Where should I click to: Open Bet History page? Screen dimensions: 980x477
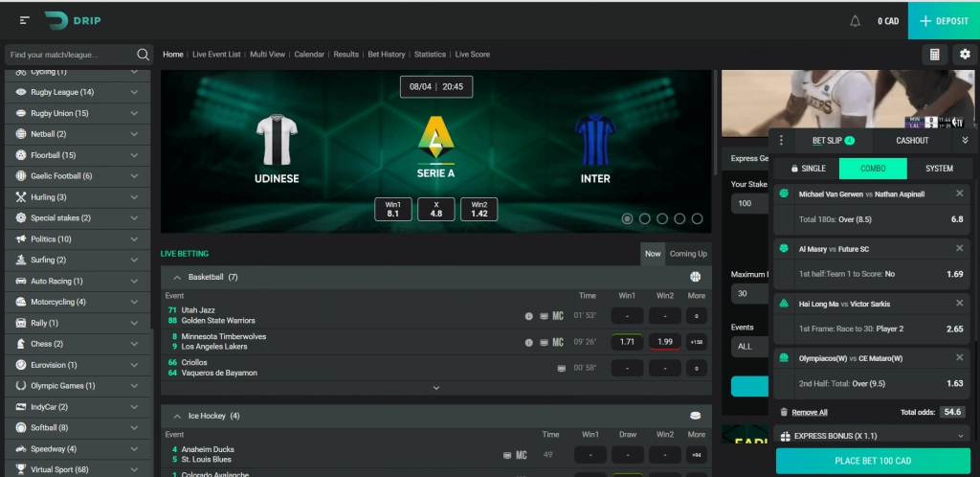(x=387, y=55)
